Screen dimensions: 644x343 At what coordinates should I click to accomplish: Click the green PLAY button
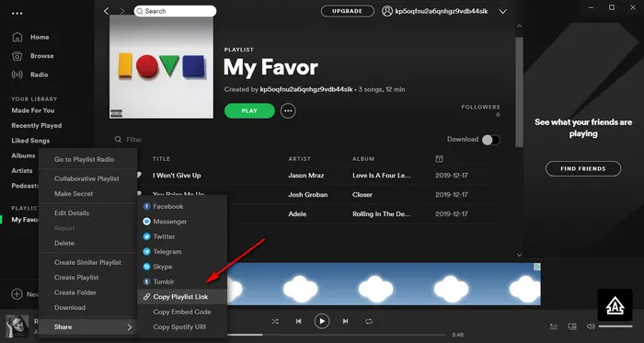(249, 110)
